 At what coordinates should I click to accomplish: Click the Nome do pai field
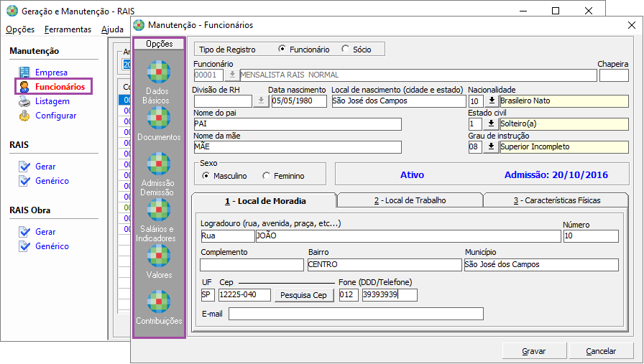(x=298, y=124)
